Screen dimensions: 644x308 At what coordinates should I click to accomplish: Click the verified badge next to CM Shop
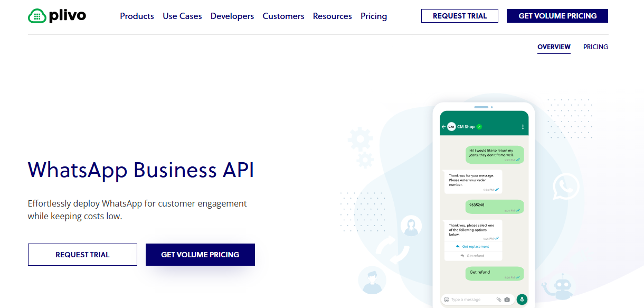(479, 127)
